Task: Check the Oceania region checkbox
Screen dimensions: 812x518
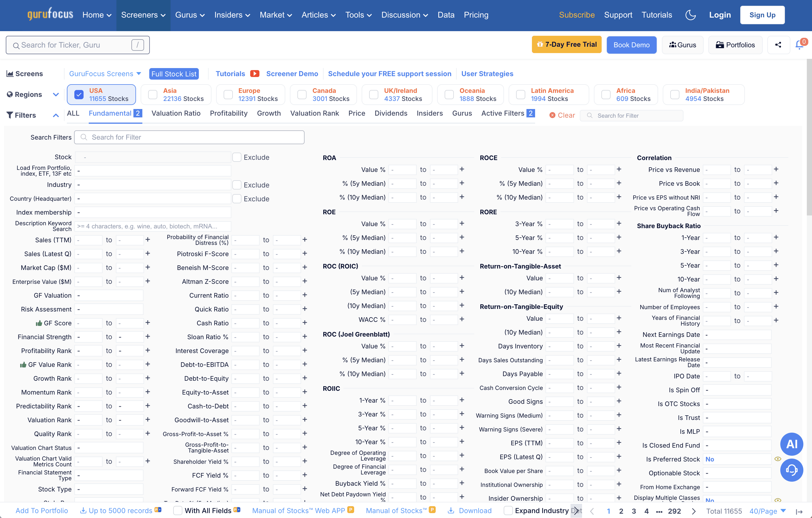Action: [449, 95]
